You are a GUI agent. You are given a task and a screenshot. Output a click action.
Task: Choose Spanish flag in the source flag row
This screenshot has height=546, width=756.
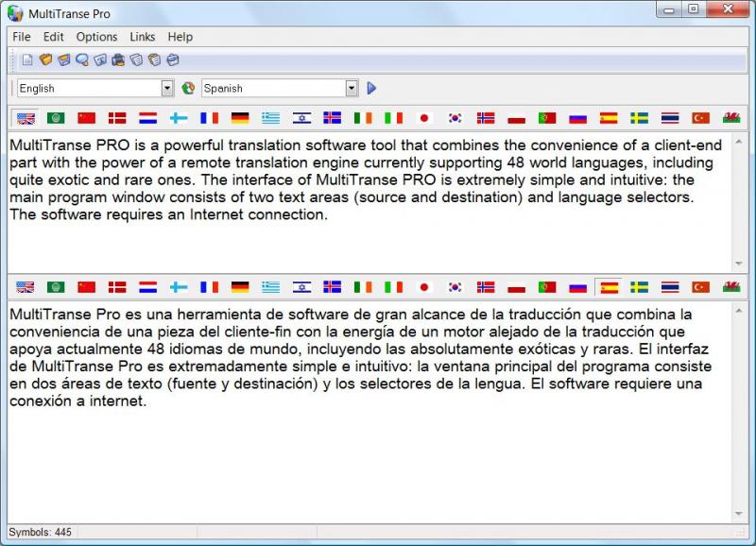pyautogui.click(x=609, y=118)
